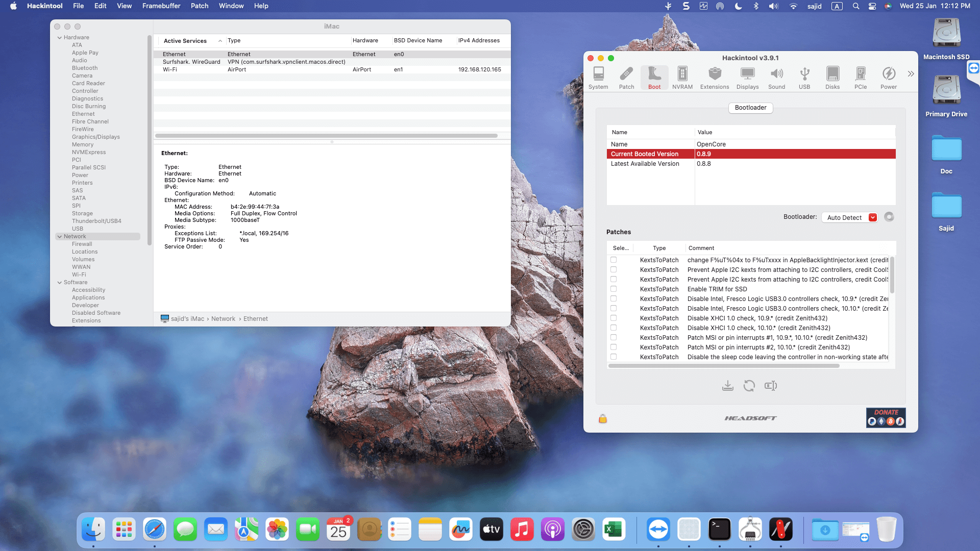The height and width of the screenshot is (551, 980).
Task: Click the iMac sidebar vertical scrollbar
Action: 149,140
